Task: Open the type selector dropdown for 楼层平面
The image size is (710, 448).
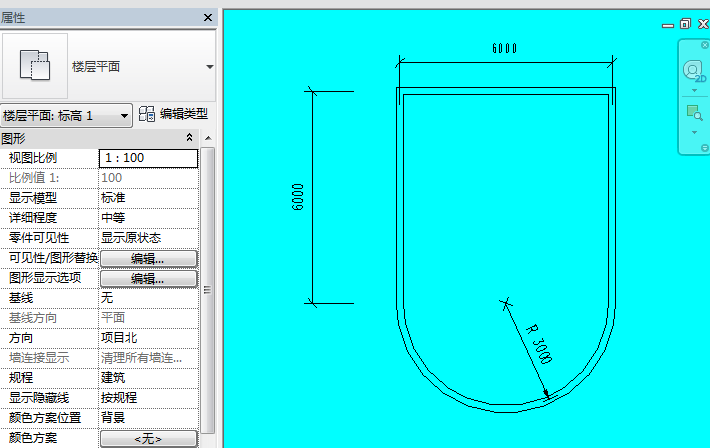Action: pyautogui.click(x=209, y=67)
